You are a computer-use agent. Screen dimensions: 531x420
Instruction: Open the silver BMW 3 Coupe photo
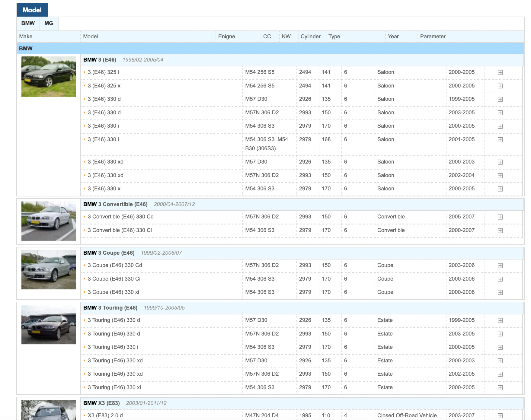tap(48, 269)
